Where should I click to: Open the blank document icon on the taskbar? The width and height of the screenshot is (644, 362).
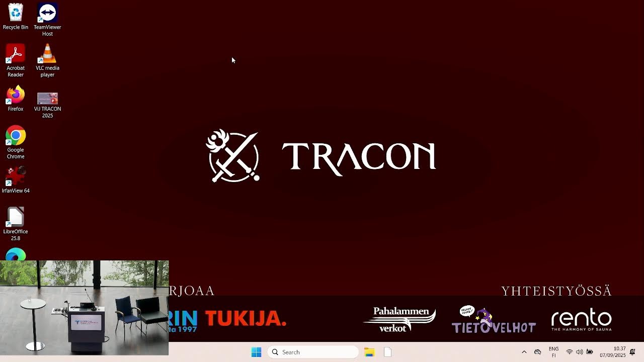(387, 352)
